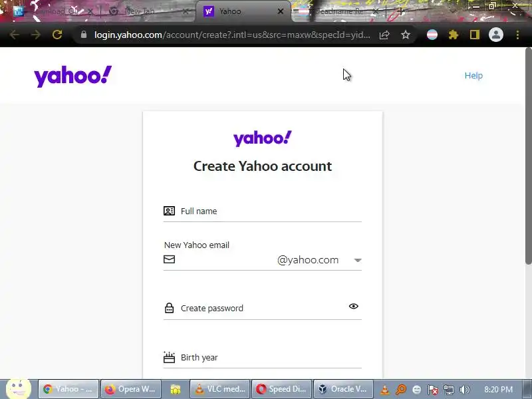Click the address bar URL

click(232, 35)
